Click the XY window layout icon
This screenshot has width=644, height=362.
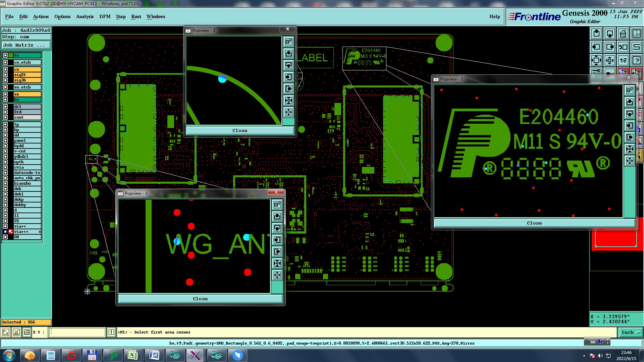[x=636, y=34]
